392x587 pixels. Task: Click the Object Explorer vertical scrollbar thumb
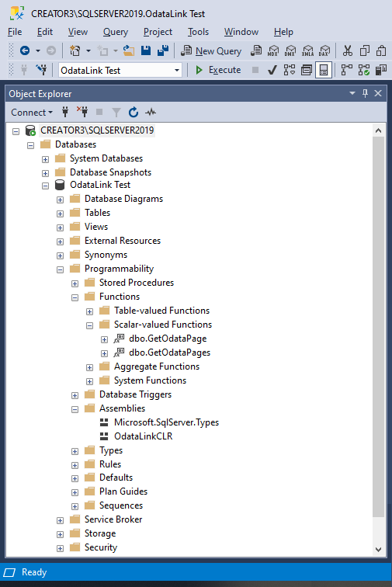378,327
